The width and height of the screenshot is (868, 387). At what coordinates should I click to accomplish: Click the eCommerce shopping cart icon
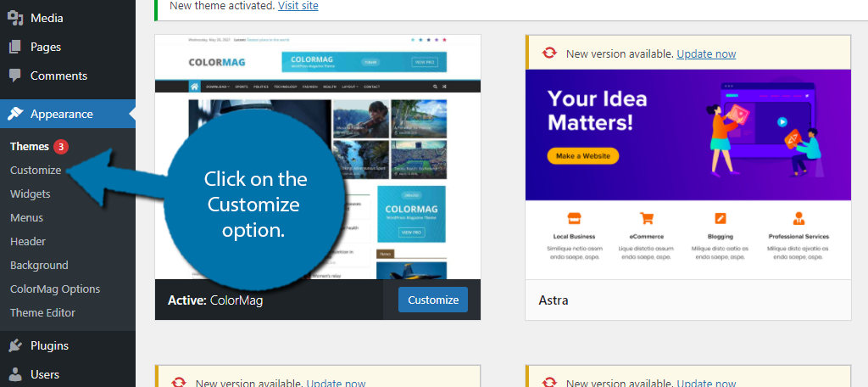pos(646,218)
